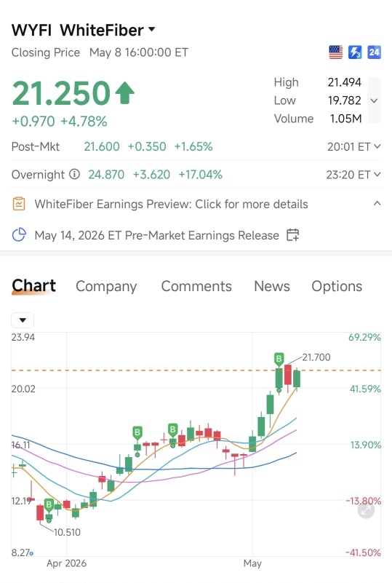Open the News tab

271,286
